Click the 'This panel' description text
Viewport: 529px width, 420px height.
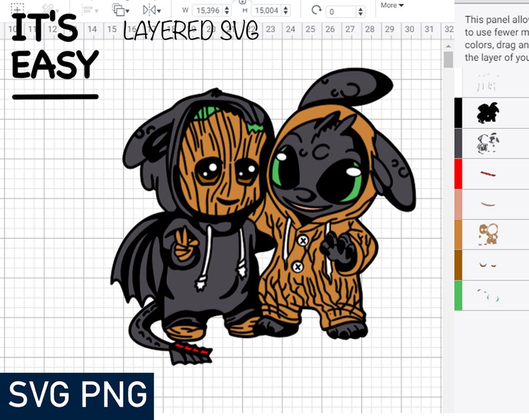pyautogui.click(x=496, y=39)
